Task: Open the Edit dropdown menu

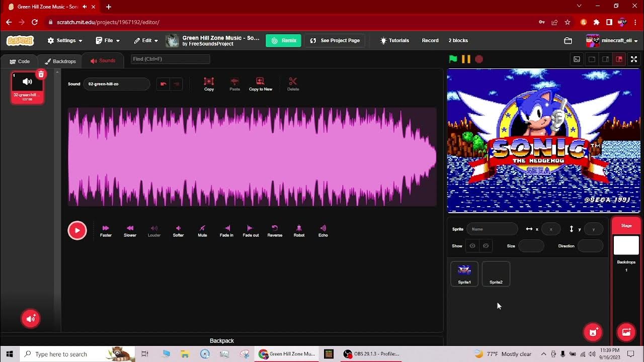Action: point(146,40)
